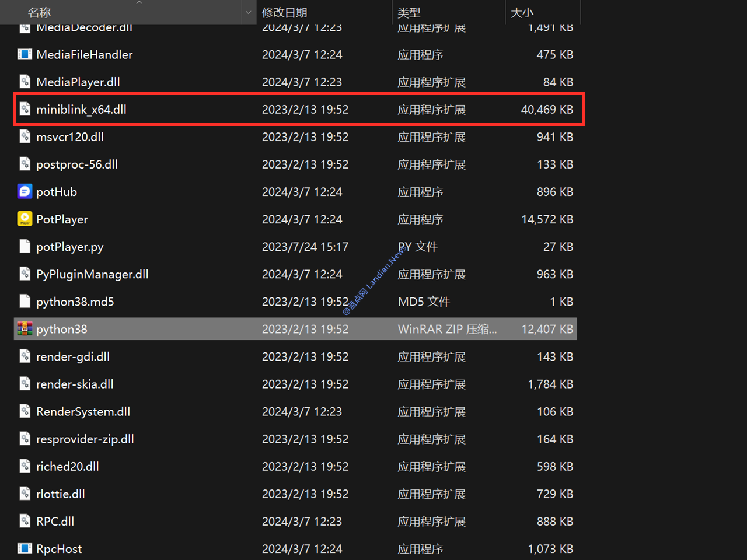Click the 1,073 KB size of RpcHost
The height and width of the screenshot is (560, 747).
(550, 549)
